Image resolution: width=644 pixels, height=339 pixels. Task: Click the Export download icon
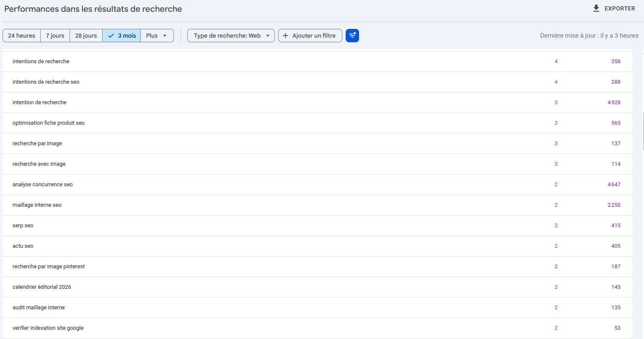(x=596, y=8)
